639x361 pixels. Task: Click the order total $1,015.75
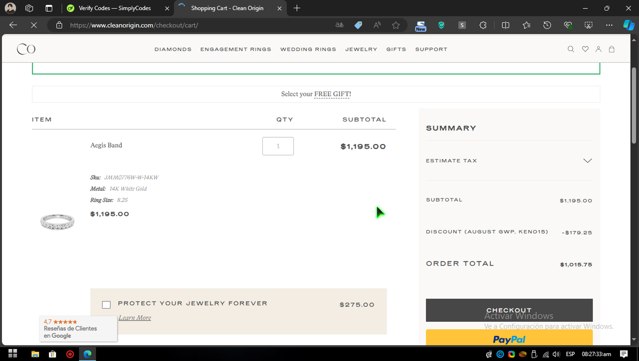click(576, 264)
